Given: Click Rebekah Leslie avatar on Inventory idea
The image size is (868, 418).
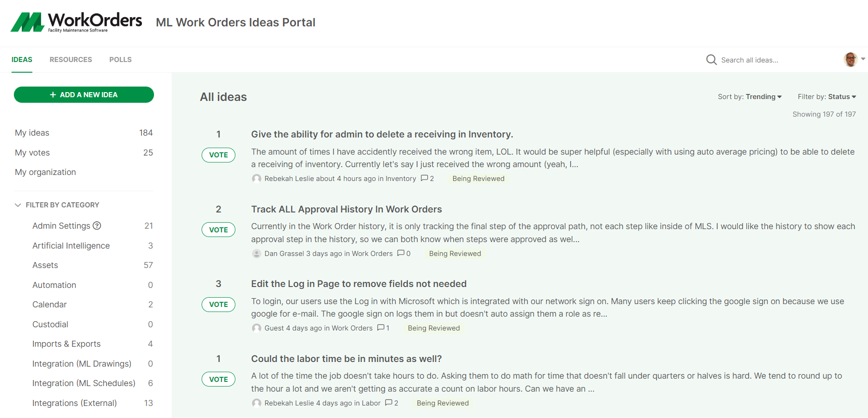Looking at the screenshot, I should (257, 179).
